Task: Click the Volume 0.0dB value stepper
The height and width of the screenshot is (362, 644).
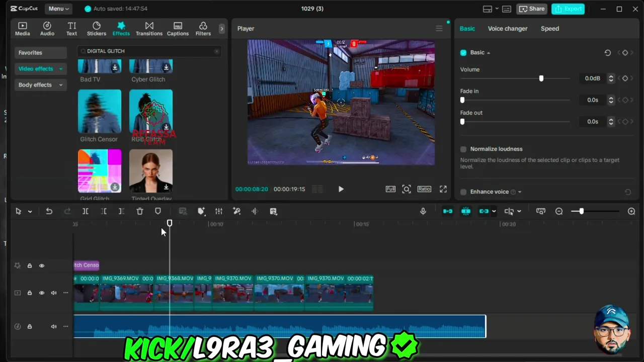Action: [x=611, y=78]
